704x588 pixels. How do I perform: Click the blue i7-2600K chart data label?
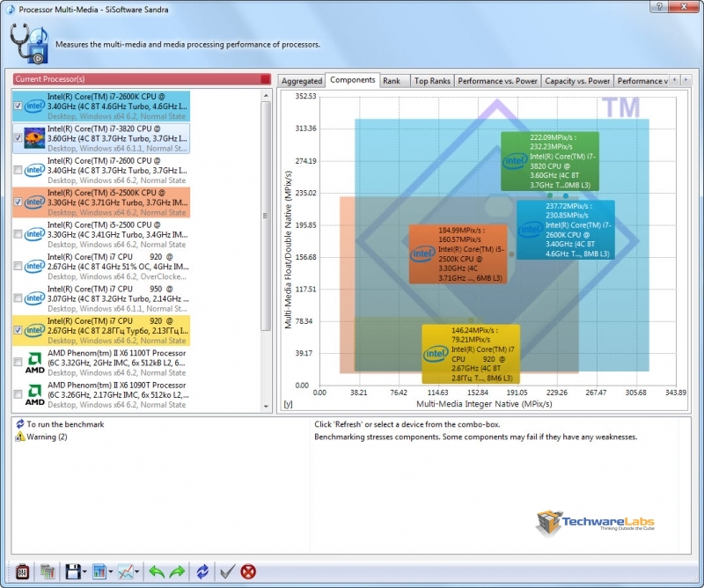(x=566, y=230)
